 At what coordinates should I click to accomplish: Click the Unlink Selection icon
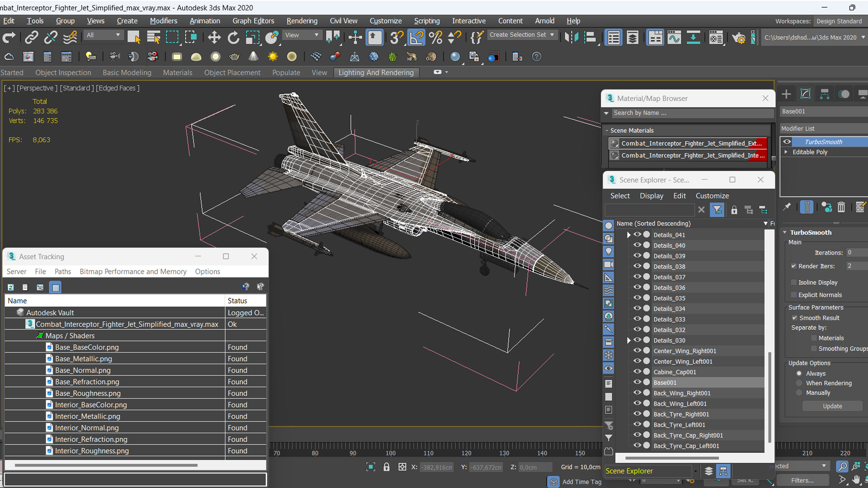(x=51, y=38)
